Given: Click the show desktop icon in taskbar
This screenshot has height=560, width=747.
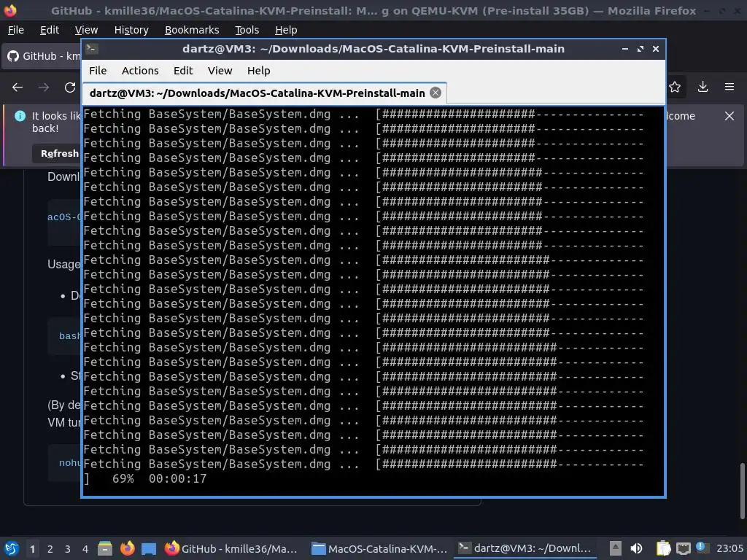Looking at the screenshot, I should (149, 549).
